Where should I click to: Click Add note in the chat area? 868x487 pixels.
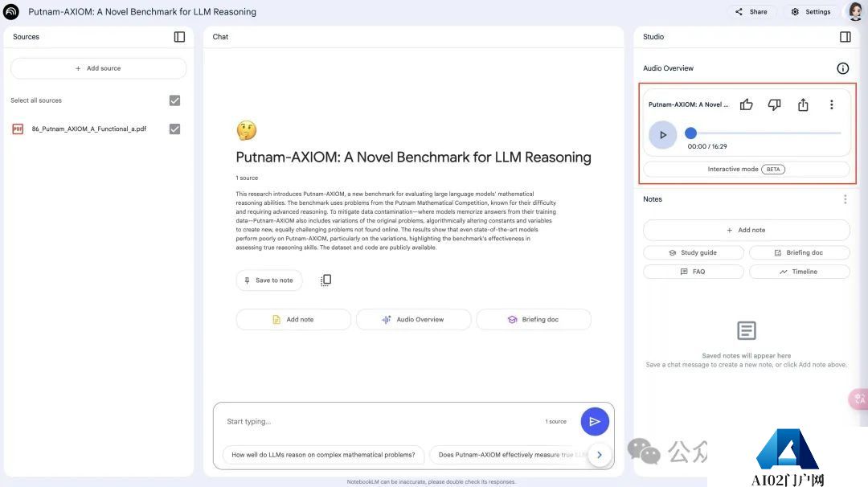293,319
